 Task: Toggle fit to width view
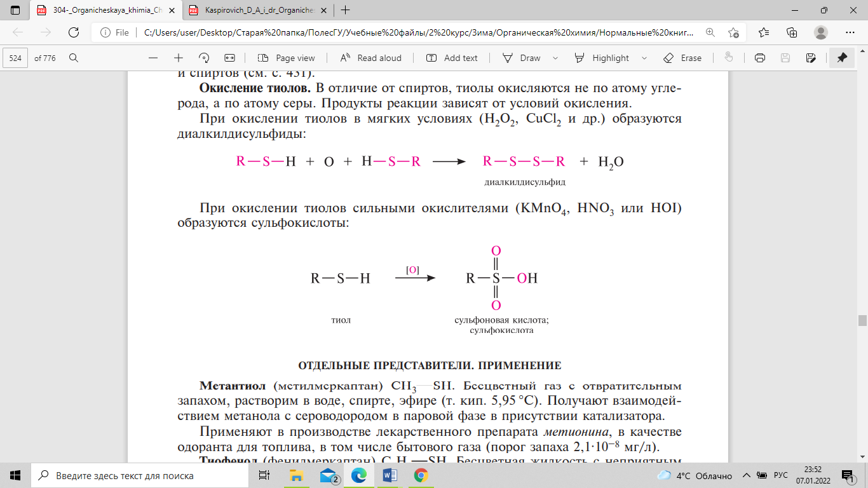click(229, 58)
